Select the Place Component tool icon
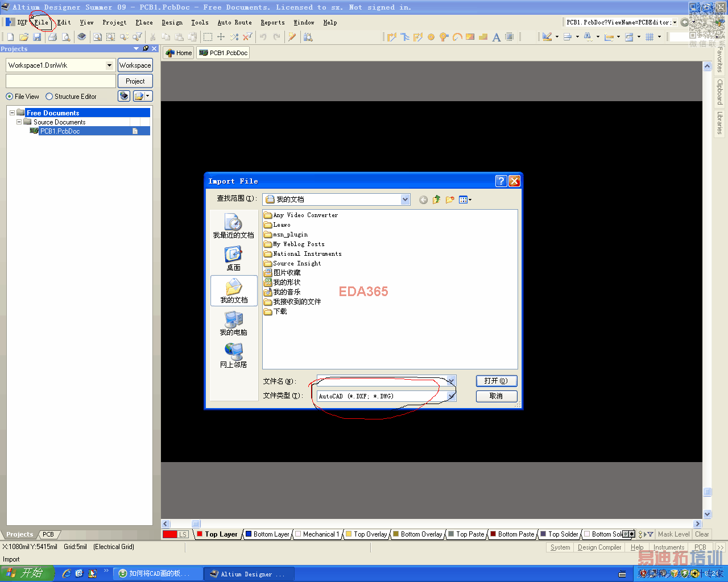The width and height of the screenshot is (728, 582). click(510, 37)
